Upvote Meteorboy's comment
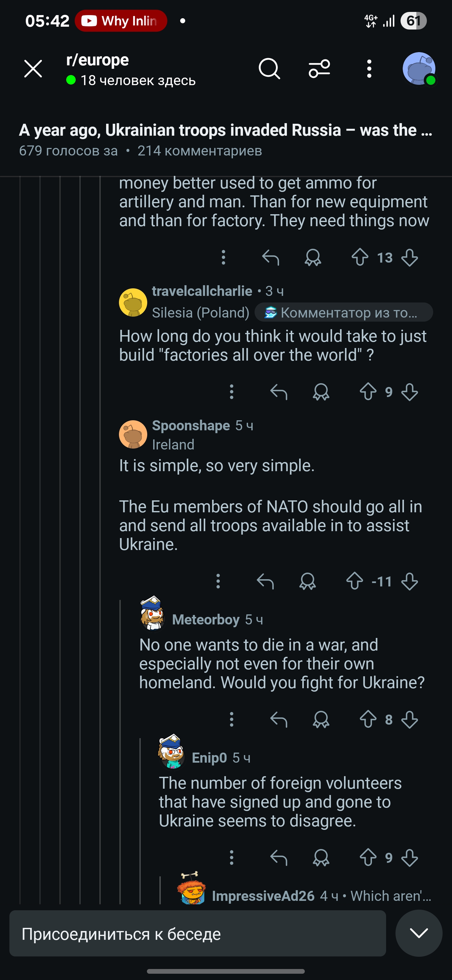 pyautogui.click(x=368, y=719)
